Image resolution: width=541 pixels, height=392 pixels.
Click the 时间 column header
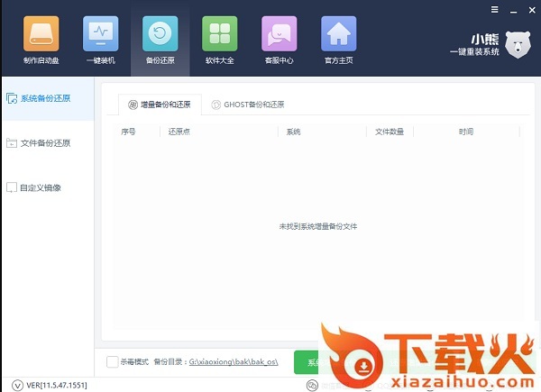click(x=465, y=132)
